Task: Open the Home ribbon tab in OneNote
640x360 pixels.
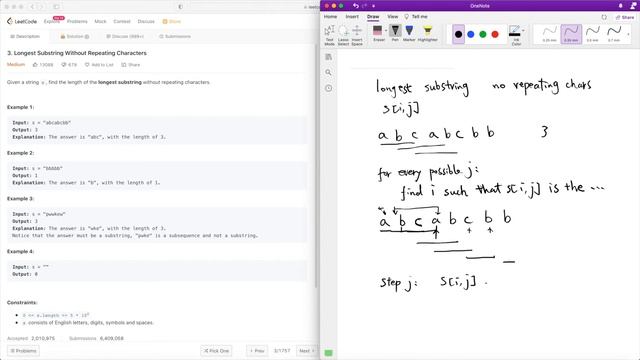Action: 330,17
